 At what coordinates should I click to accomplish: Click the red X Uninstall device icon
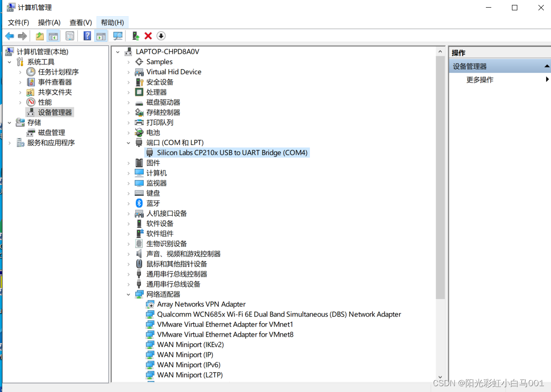click(148, 36)
